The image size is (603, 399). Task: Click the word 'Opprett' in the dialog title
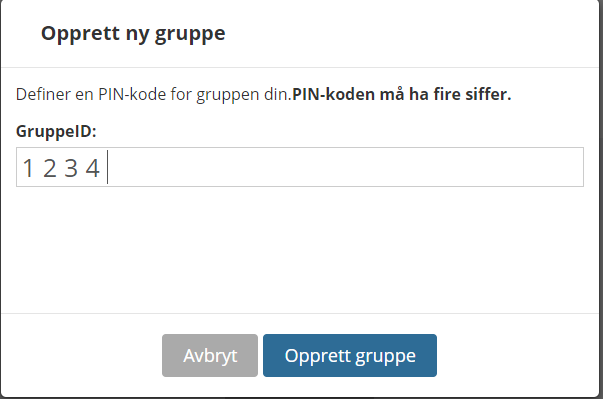point(80,34)
